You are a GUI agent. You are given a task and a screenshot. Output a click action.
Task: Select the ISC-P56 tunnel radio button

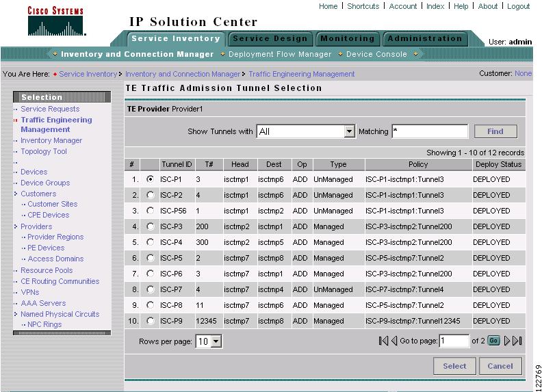click(x=150, y=211)
